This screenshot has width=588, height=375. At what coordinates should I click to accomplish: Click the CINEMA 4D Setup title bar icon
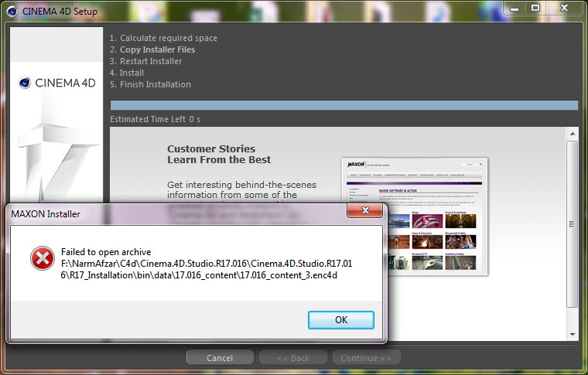[x=12, y=12]
